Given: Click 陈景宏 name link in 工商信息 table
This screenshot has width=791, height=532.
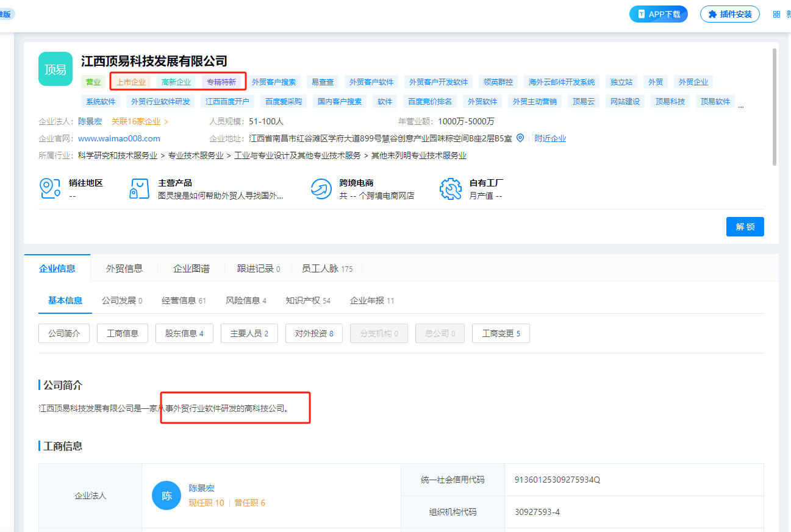Looking at the screenshot, I should [x=201, y=488].
